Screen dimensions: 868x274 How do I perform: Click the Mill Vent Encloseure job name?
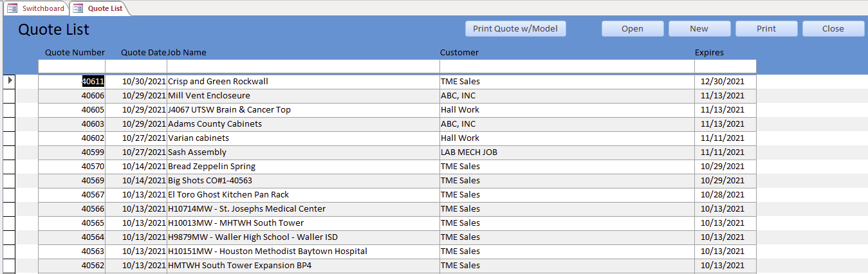(209, 95)
